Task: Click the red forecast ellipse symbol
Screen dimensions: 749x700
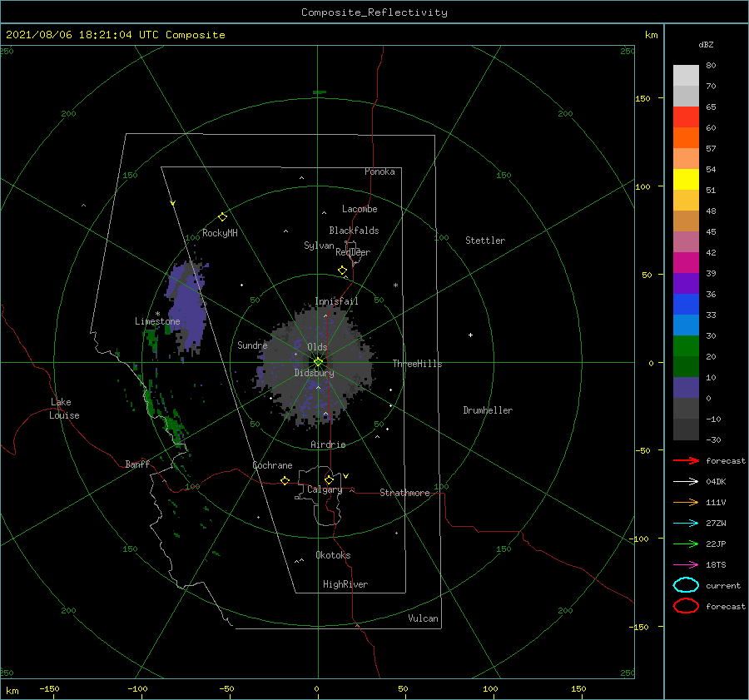Action: tap(686, 606)
